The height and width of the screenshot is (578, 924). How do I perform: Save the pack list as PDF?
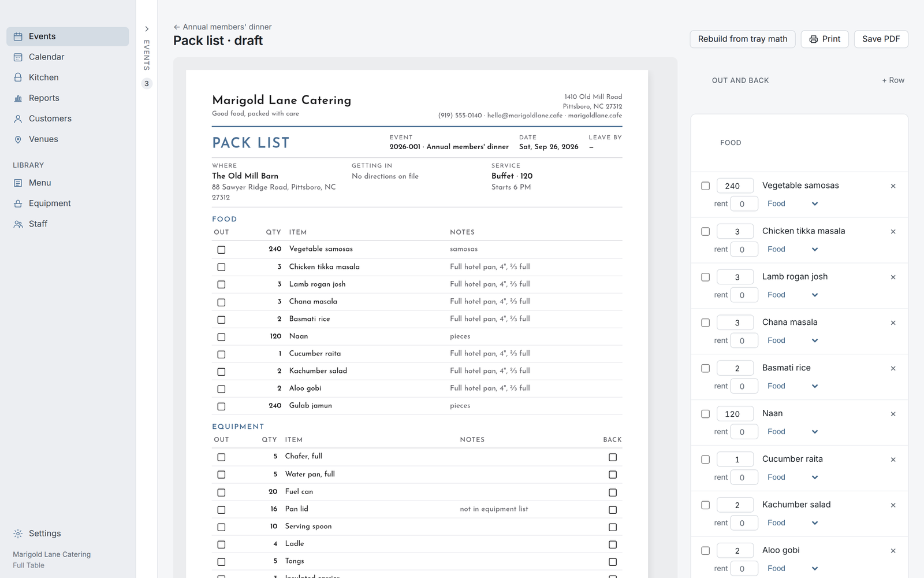click(x=881, y=39)
